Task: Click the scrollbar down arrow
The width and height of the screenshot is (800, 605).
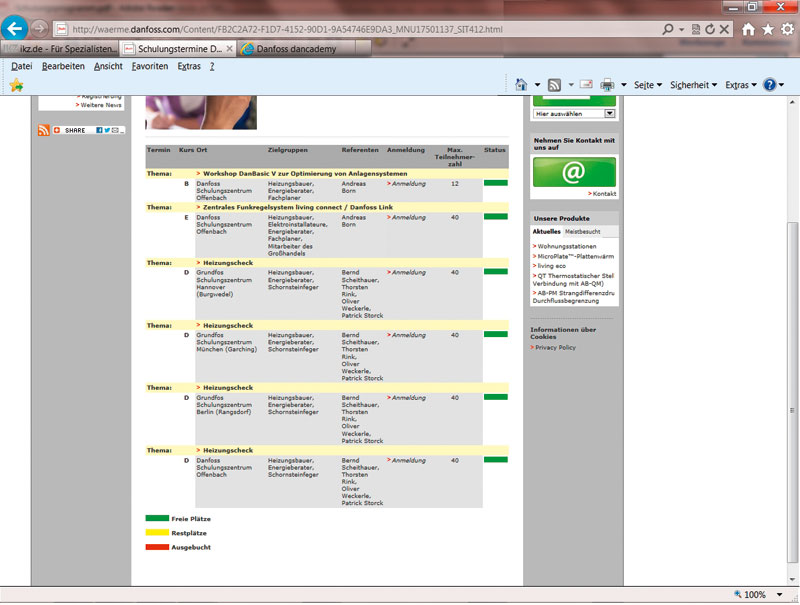Action: pyautogui.click(x=792, y=579)
